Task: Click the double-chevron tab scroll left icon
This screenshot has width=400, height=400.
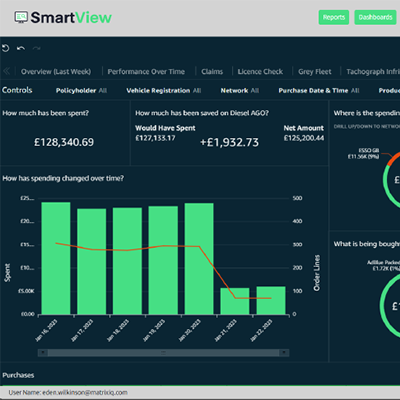Action: (6, 71)
